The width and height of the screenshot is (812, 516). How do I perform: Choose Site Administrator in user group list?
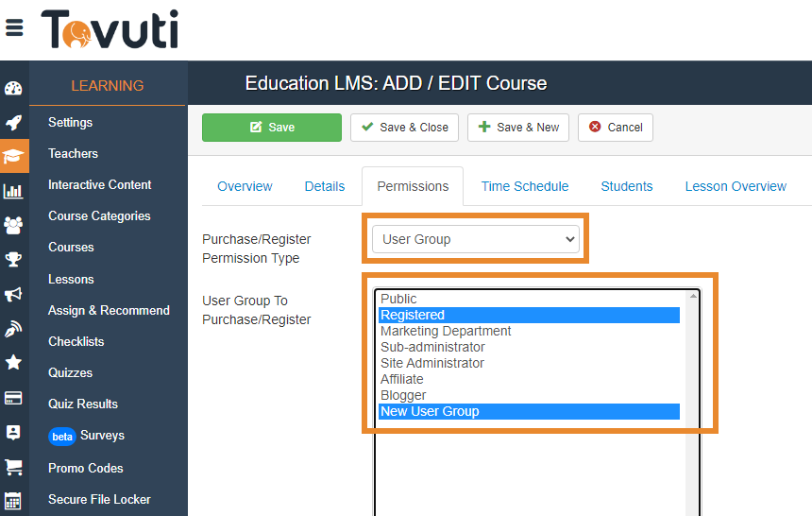click(x=432, y=363)
